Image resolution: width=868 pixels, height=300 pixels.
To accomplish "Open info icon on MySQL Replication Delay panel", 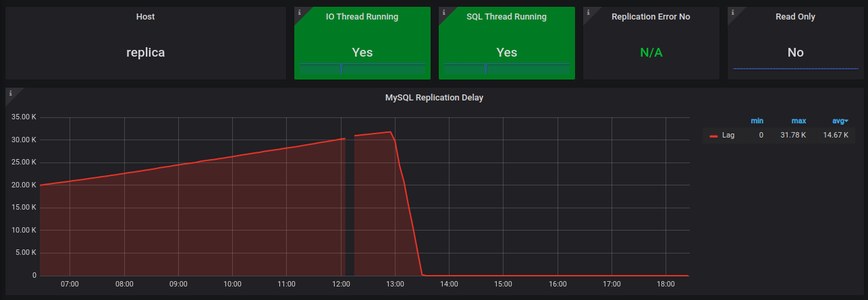I will tap(10, 93).
